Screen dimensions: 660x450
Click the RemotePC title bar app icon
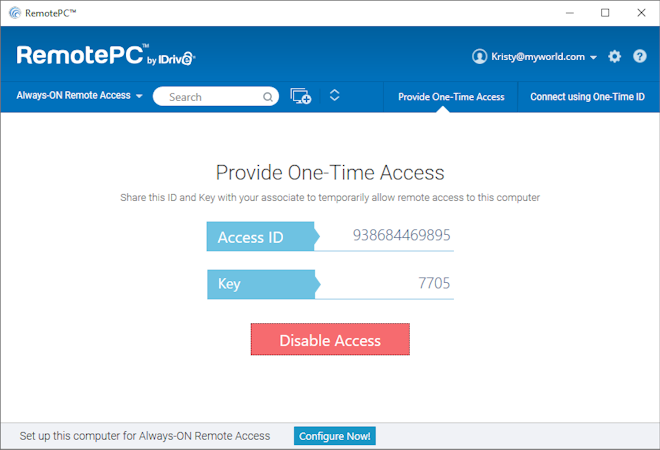click(15, 13)
